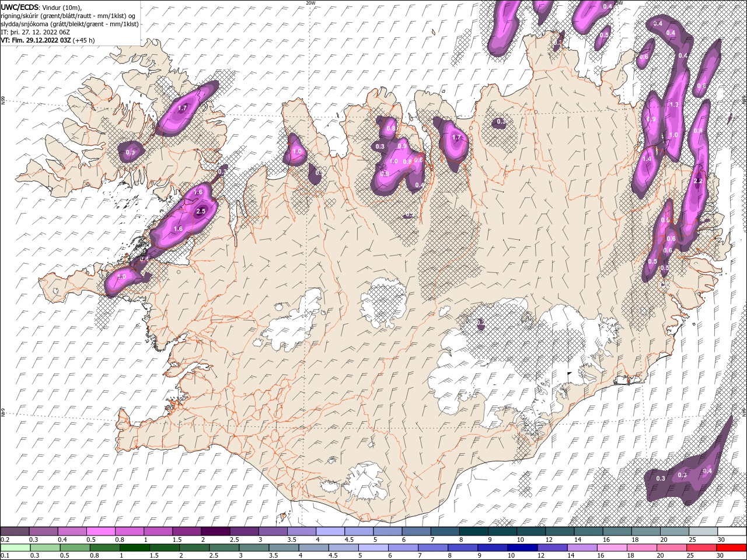Pick the upper legend swatch between 0.5 and 0.8
This screenshot has height=560, width=747.
tap(100, 531)
